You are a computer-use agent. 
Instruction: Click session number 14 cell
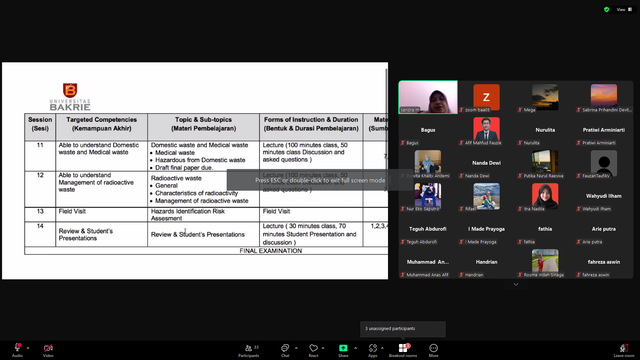[x=40, y=234]
